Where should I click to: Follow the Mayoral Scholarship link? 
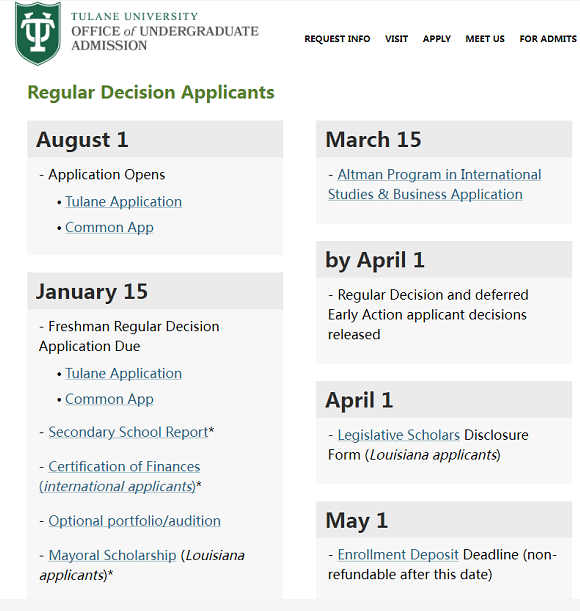(112, 556)
